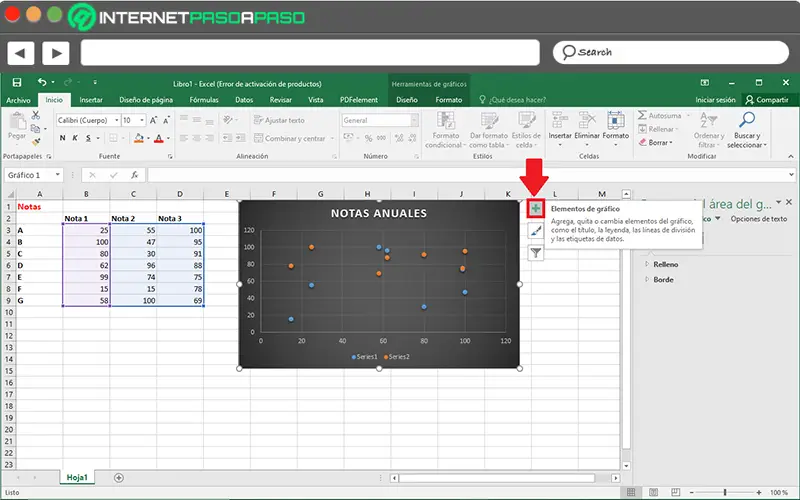This screenshot has width=800, height=500.
Task: Click the Formato celdas icon
Action: (x=615, y=120)
